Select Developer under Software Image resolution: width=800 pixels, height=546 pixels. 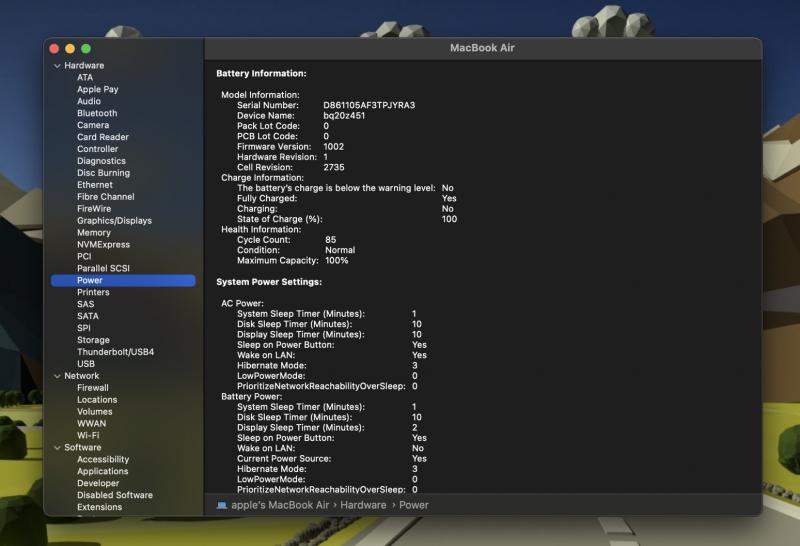98,483
